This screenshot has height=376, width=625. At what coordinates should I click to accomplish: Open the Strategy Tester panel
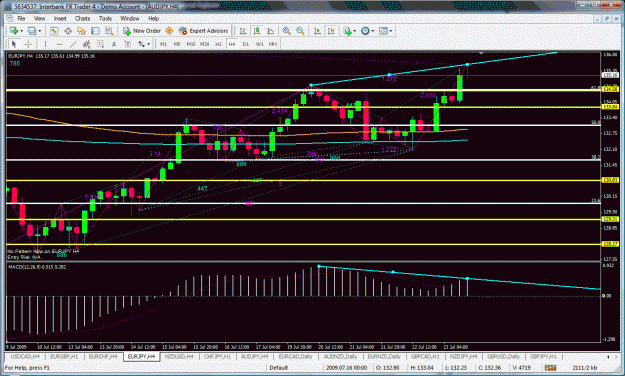tap(109, 31)
